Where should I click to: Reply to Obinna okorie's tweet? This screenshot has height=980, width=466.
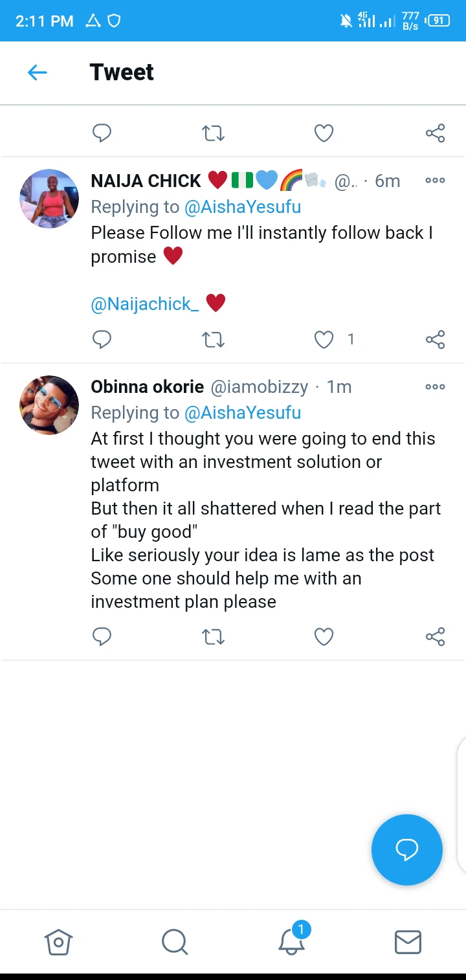pos(102,637)
